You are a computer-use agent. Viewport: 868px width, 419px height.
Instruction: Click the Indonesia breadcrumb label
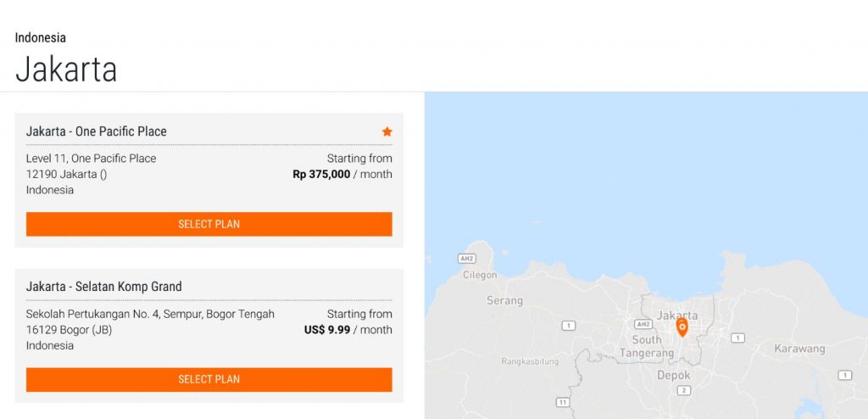tap(41, 37)
